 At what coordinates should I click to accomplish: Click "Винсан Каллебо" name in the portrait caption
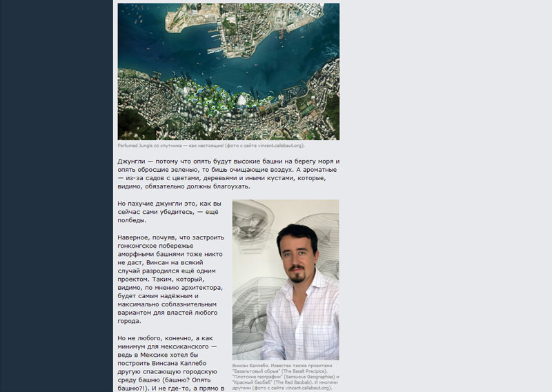pos(249,366)
